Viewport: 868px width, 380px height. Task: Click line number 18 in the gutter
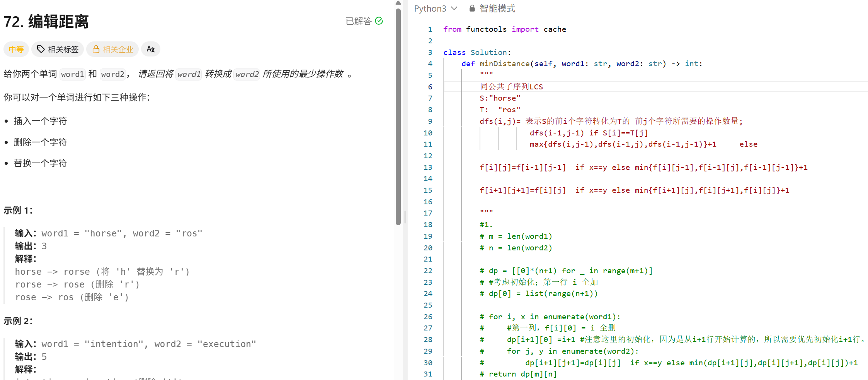point(428,225)
